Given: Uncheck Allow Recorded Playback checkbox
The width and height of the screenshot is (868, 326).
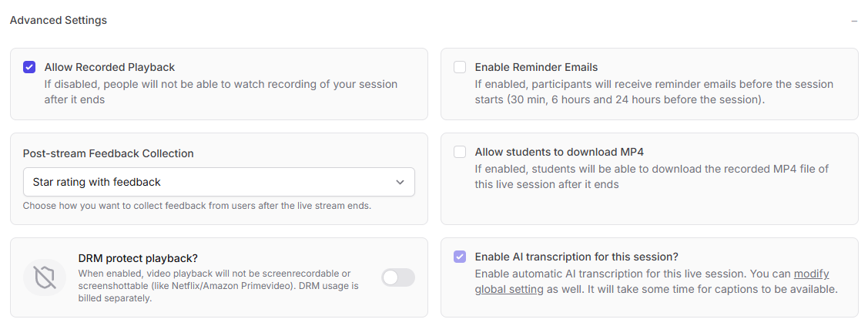Looking at the screenshot, I should (x=29, y=67).
